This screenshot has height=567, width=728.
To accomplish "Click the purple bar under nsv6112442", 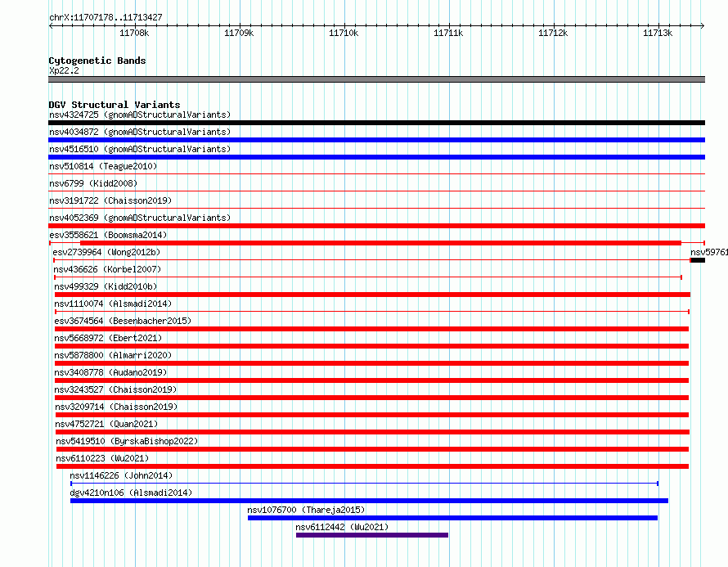I will 372,535.
